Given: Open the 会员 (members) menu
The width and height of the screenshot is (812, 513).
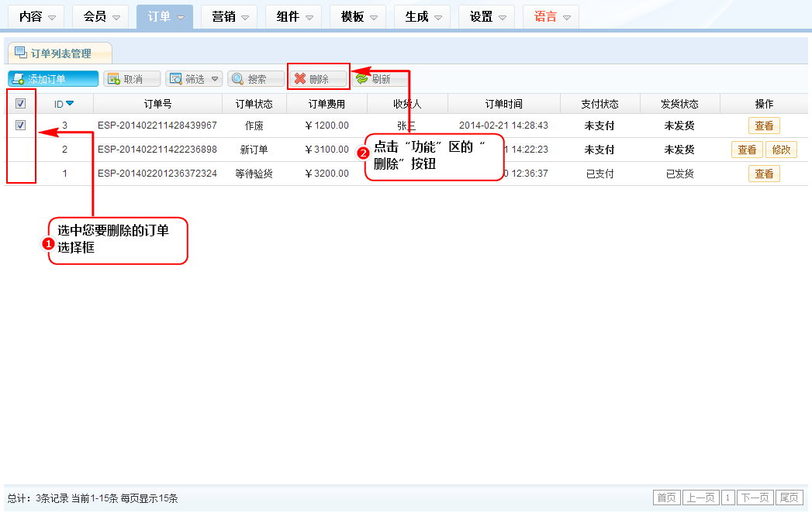Looking at the screenshot, I should coord(102,16).
